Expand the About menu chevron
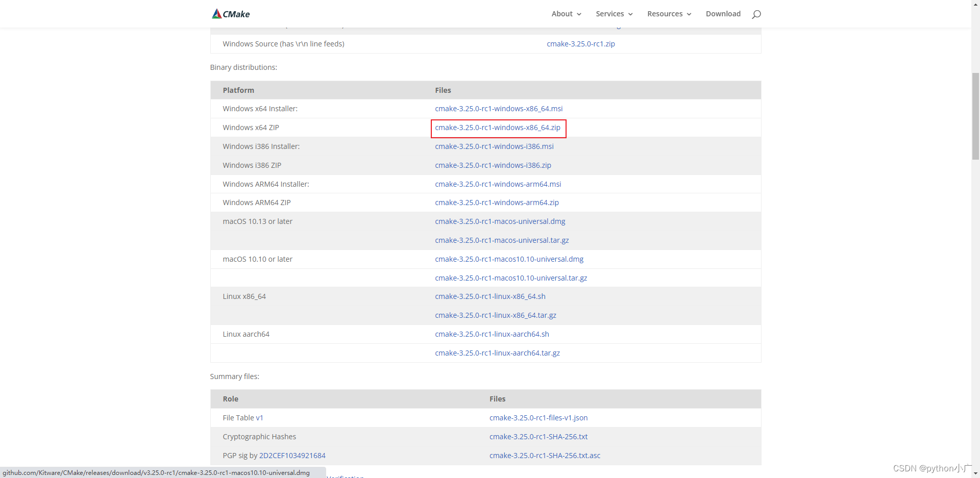This screenshot has height=478, width=980. [x=579, y=14]
